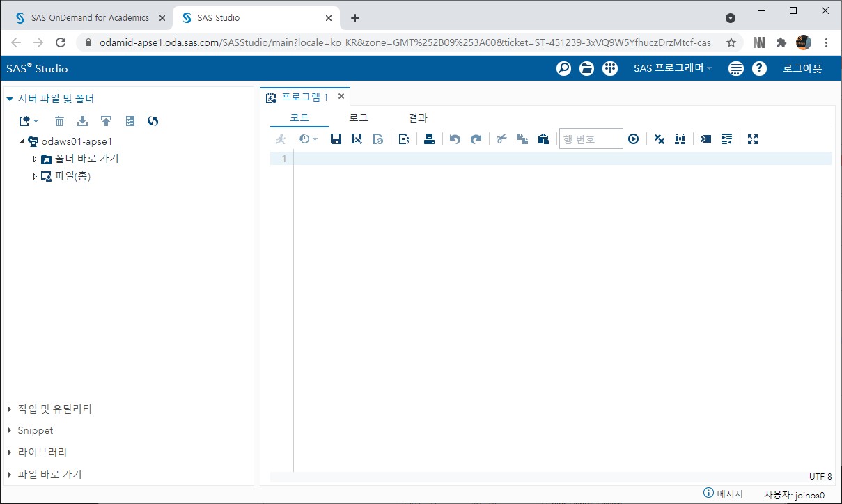Screen dimensions: 842x504
Task: Maximize the editor view icon
Action: 752,139
